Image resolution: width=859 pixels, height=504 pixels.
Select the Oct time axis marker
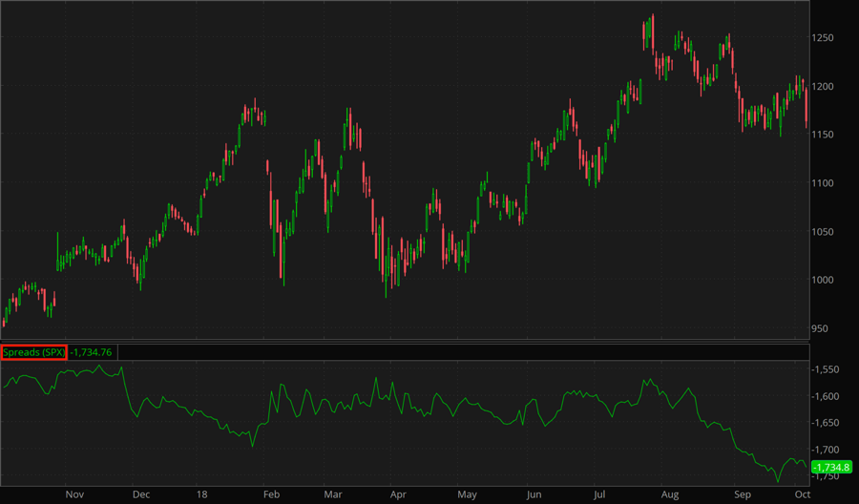[803, 494]
